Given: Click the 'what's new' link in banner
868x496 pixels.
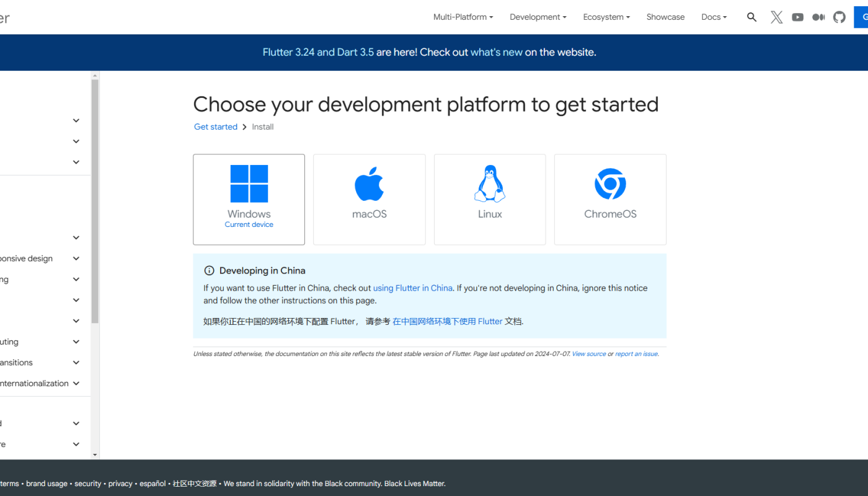Looking at the screenshot, I should [x=497, y=53].
